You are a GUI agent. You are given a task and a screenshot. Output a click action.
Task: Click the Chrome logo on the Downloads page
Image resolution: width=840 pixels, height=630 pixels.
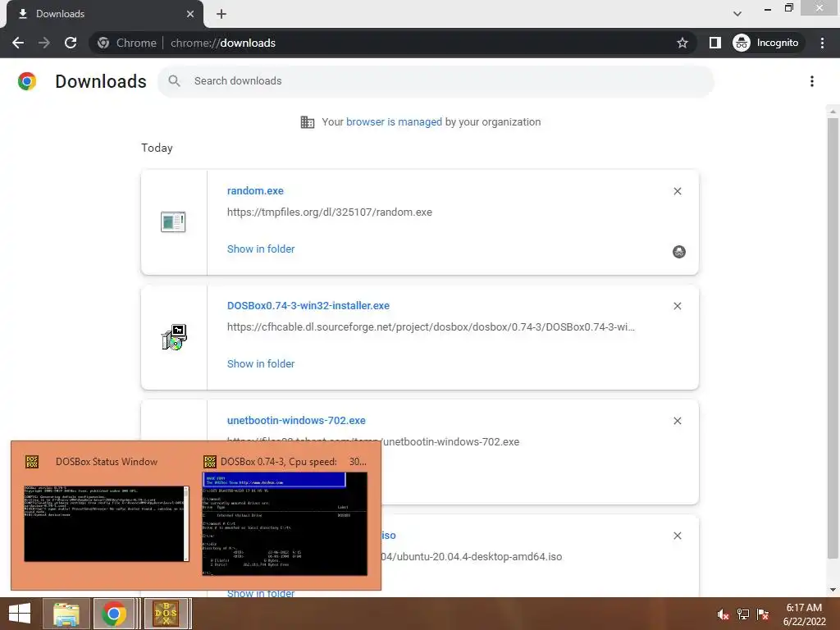pos(27,81)
